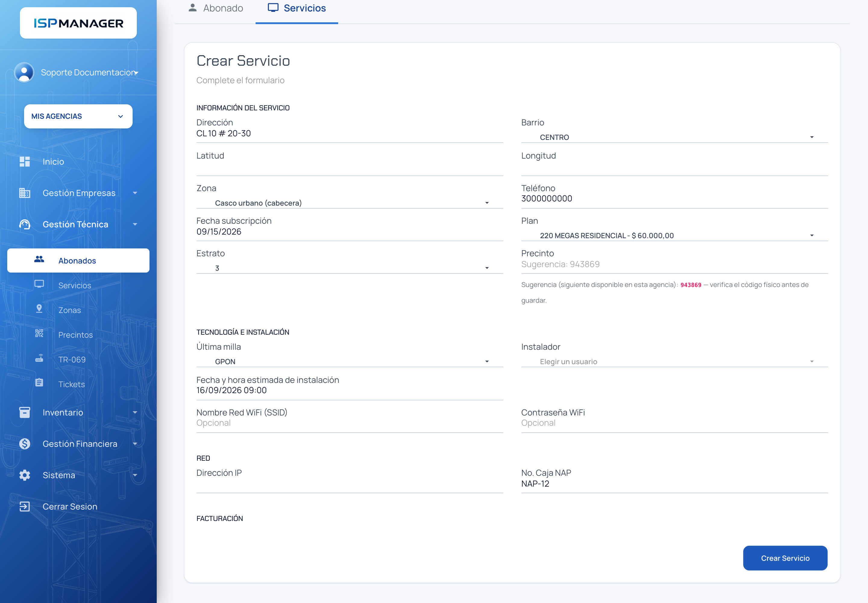Click the Longitud input field
868x603 pixels.
pos(675,167)
